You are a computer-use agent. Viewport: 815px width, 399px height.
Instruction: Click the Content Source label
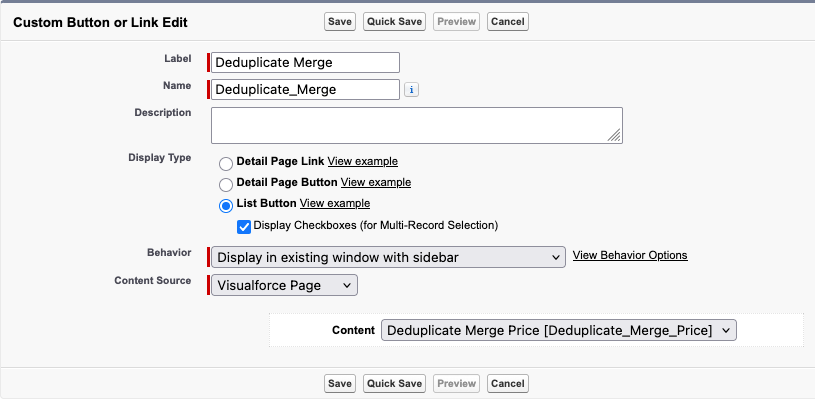[x=153, y=281]
